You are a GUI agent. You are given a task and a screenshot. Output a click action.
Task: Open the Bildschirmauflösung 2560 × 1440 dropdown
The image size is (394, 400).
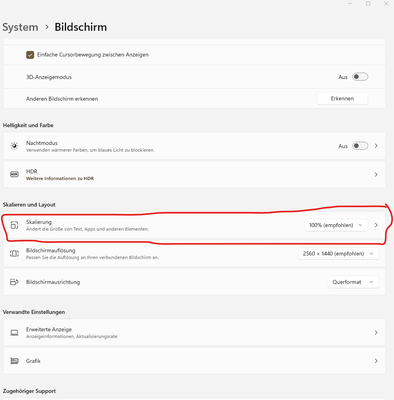click(x=338, y=254)
